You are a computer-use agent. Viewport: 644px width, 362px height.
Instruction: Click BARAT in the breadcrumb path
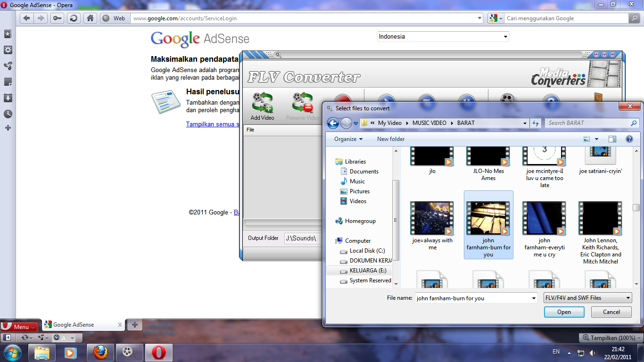click(466, 123)
